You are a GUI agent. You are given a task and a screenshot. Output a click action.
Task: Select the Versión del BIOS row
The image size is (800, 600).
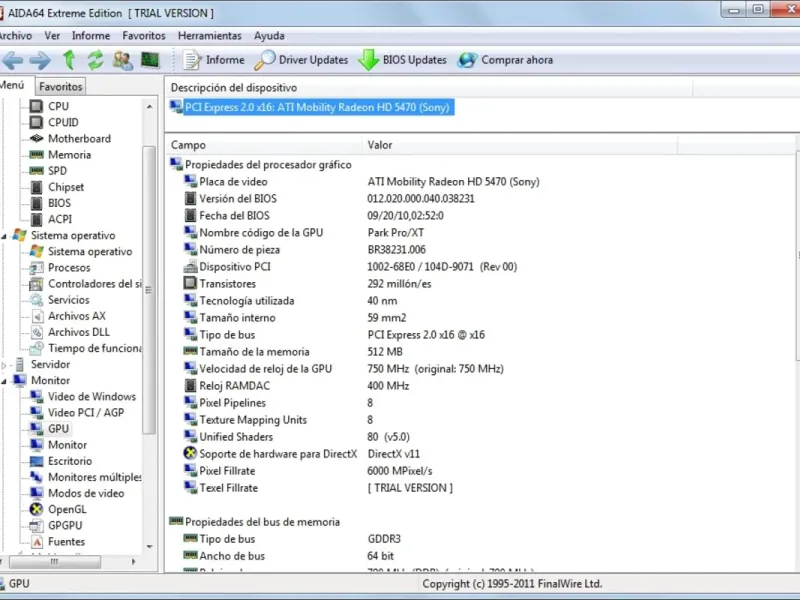coord(329,198)
